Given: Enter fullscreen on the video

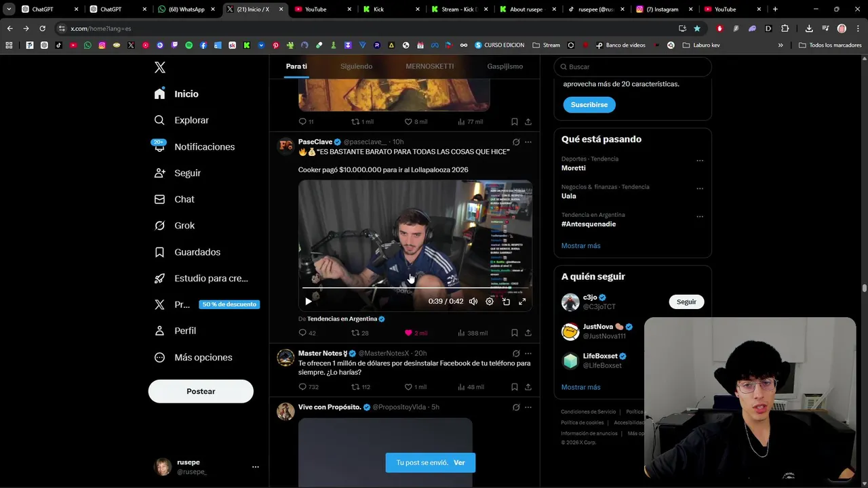Looking at the screenshot, I should coord(522,302).
